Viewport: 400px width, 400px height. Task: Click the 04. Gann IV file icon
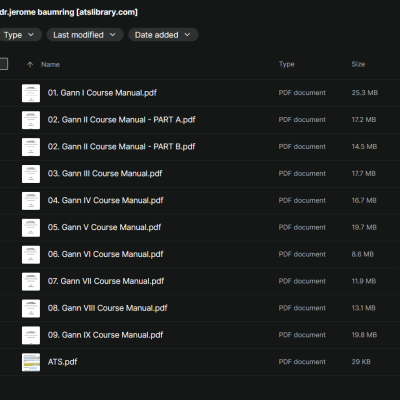pyautogui.click(x=31, y=201)
